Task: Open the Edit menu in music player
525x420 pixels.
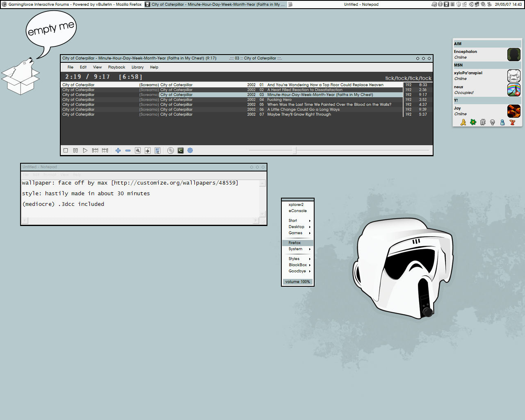Action: 83,67
